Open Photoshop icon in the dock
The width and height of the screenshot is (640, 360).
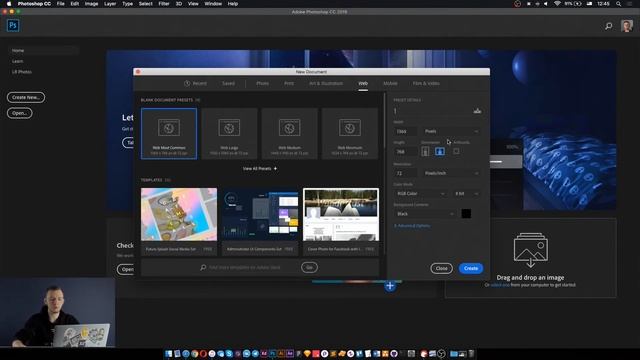273,354
